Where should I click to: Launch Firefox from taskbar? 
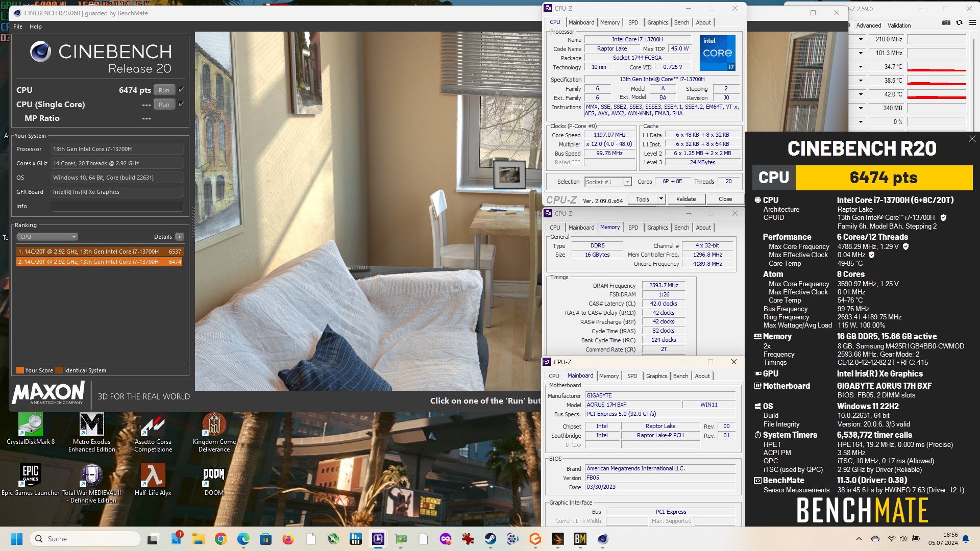click(x=288, y=539)
